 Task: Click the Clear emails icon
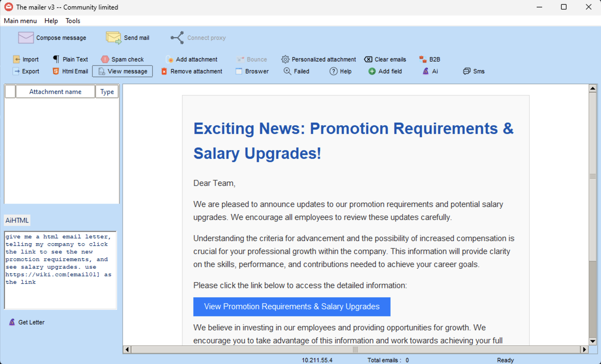click(368, 59)
